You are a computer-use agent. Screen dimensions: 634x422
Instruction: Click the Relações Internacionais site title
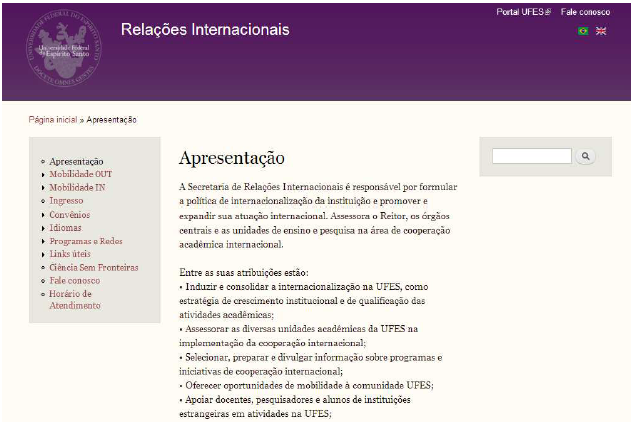coord(205,30)
